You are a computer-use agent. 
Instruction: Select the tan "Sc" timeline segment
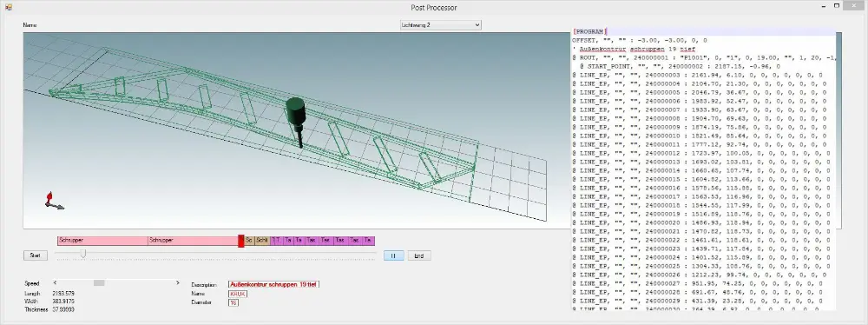[x=250, y=241]
